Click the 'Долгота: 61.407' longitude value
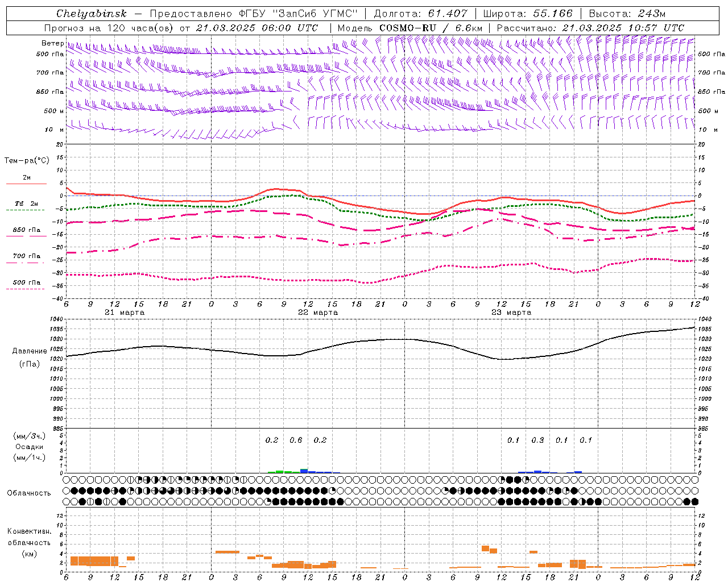Image resolution: width=728 pixels, height=582 pixels. coord(420,14)
